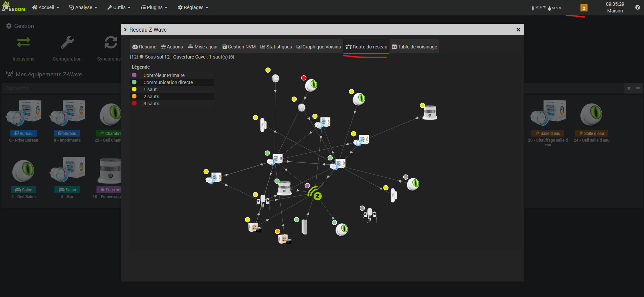Click the eye sensor node with gray dot

pyautogui.click(x=413, y=184)
